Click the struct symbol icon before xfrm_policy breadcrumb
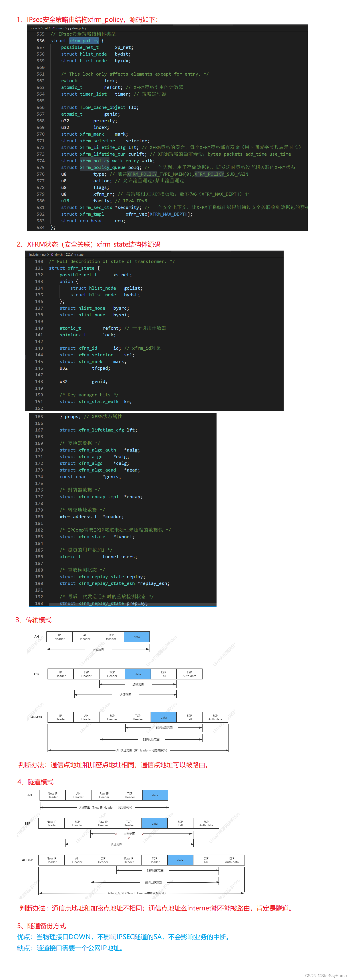The height and width of the screenshot is (980, 350). (x=70, y=28)
